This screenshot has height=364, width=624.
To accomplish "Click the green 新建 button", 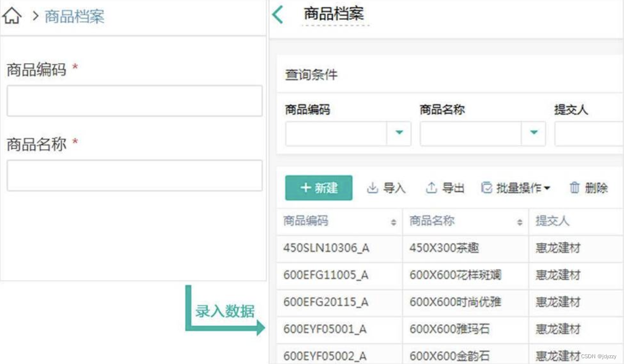I will tap(319, 188).
